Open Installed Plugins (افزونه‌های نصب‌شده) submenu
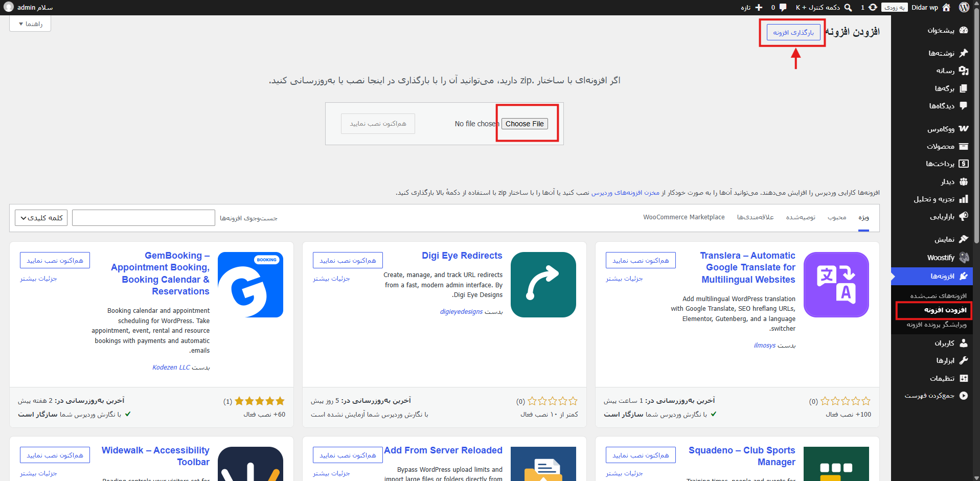 [x=938, y=296]
